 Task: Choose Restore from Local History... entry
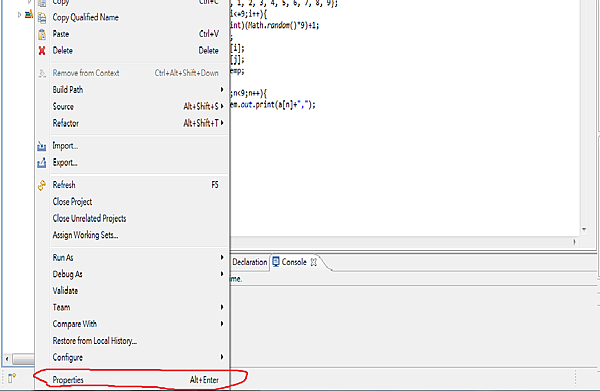click(x=132, y=340)
